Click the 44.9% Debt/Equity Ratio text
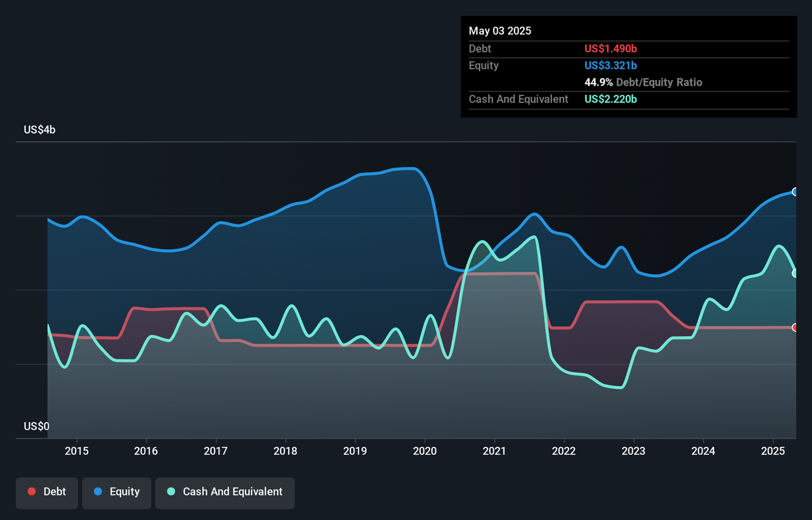Image resolution: width=812 pixels, height=520 pixels. (x=643, y=82)
